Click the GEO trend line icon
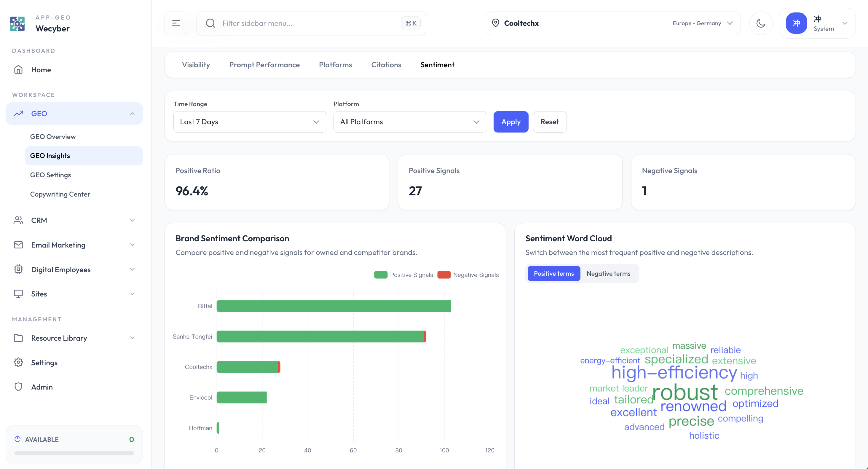This screenshot has width=868, height=469. [x=19, y=114]
